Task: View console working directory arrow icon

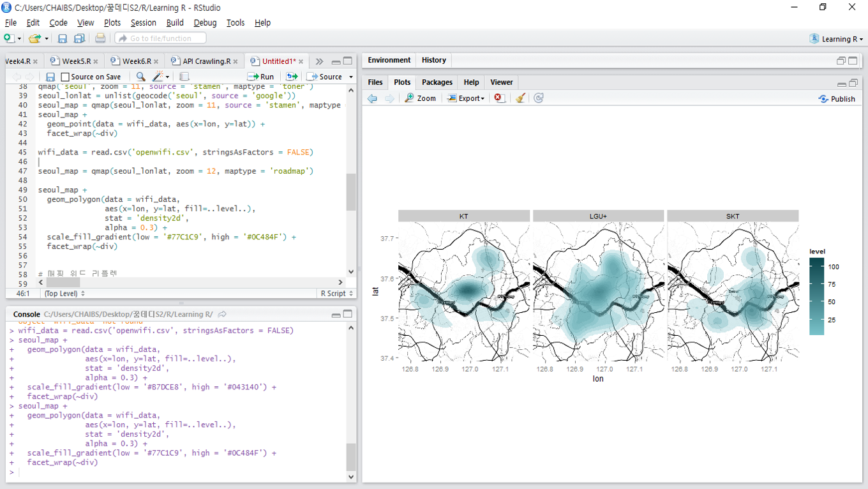Action: tap(222, 314)
